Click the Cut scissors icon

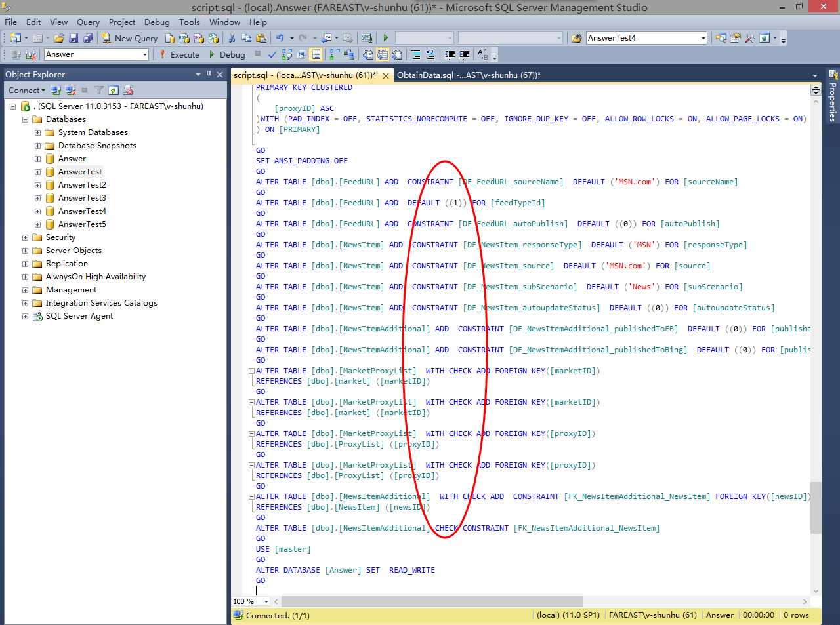[232, 38]
